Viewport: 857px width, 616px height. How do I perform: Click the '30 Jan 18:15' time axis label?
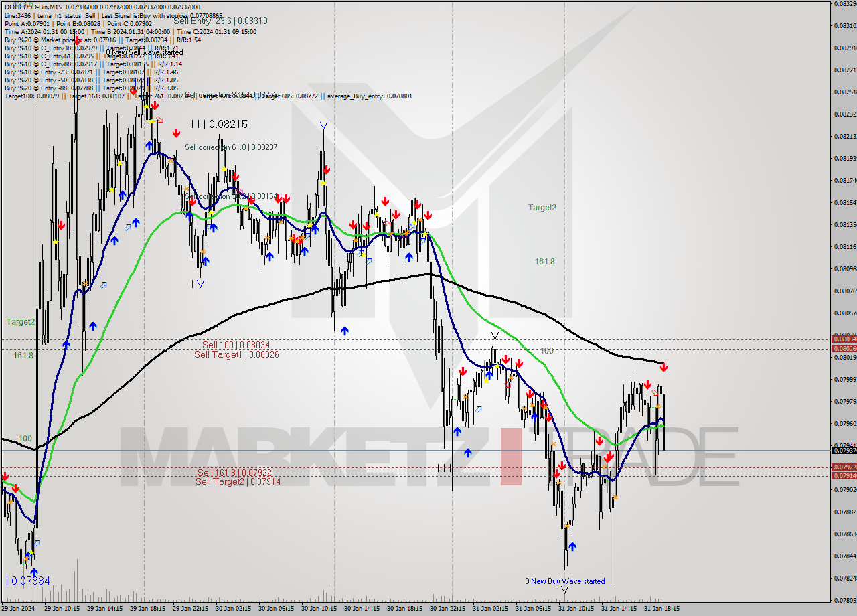coord(404,609)
